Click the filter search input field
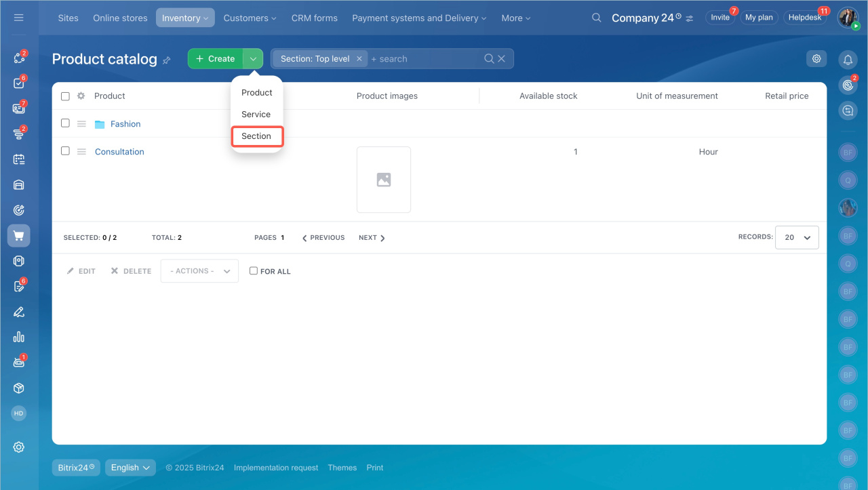This screenshot has height=490, width=868. [x=425, y=59]
